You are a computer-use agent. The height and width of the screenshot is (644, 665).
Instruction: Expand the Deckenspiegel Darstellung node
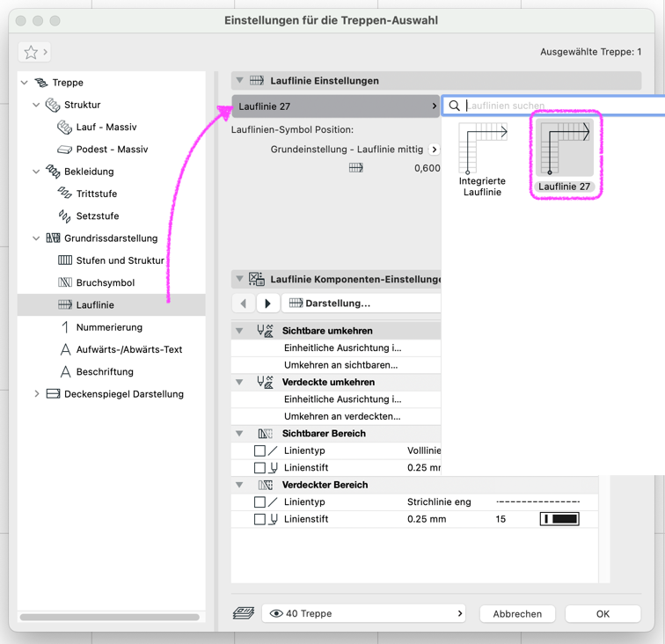(36, 393)
